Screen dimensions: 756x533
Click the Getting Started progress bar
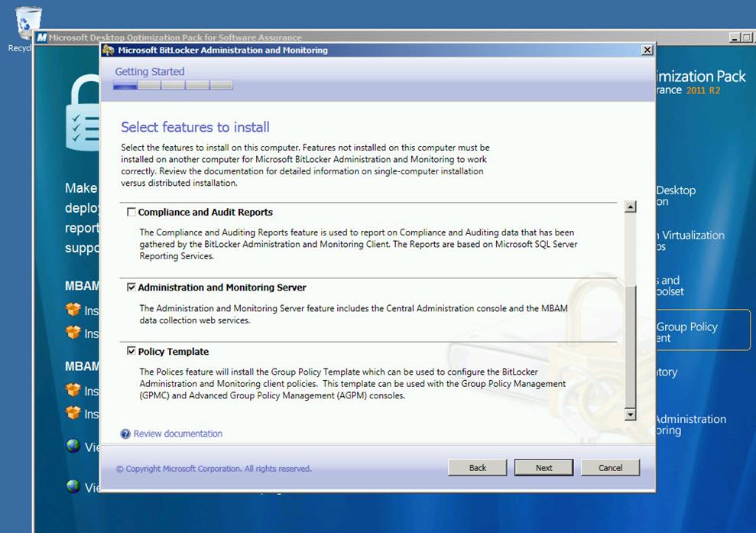pyautogui.click(x=173, y=86)
